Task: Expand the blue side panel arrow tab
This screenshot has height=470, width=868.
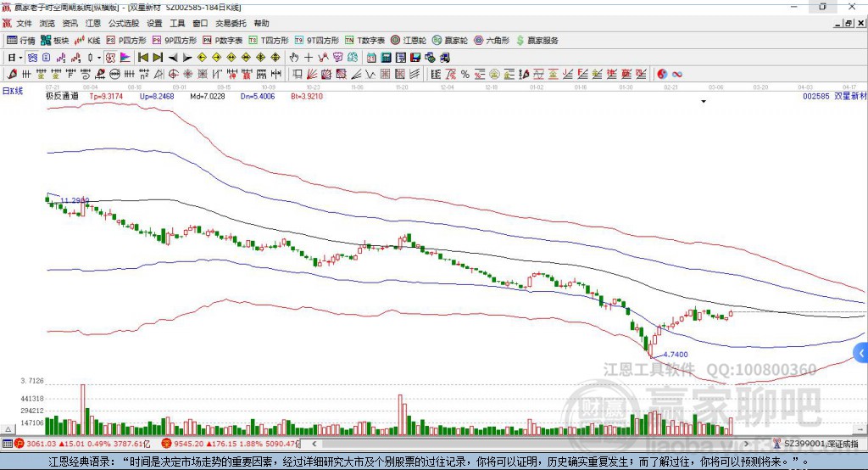Action: coord(861,353)
